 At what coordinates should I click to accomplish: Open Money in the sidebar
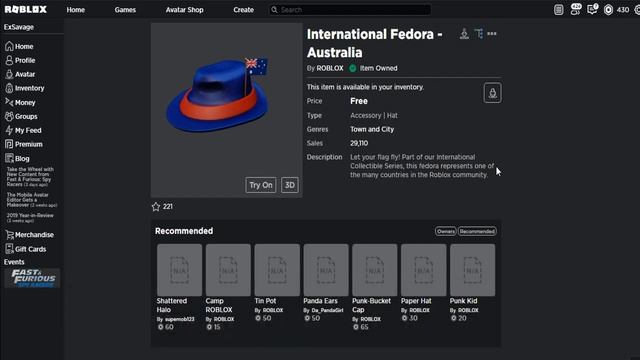tap(20, 102)
